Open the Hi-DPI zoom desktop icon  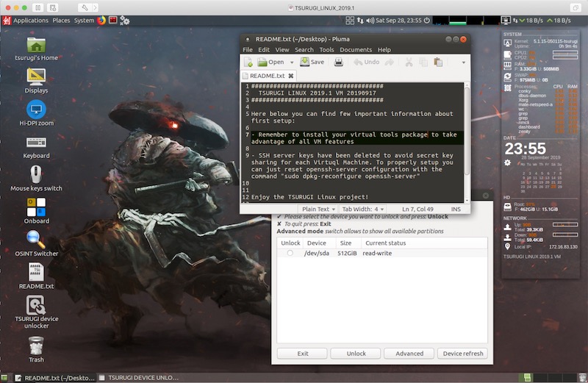coord(36,110)
